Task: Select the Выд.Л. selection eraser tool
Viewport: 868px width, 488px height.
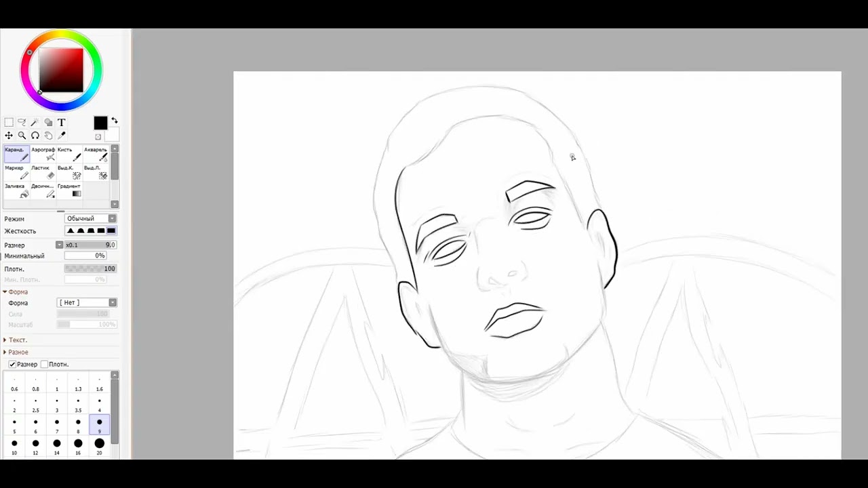Action: (96, 172)
